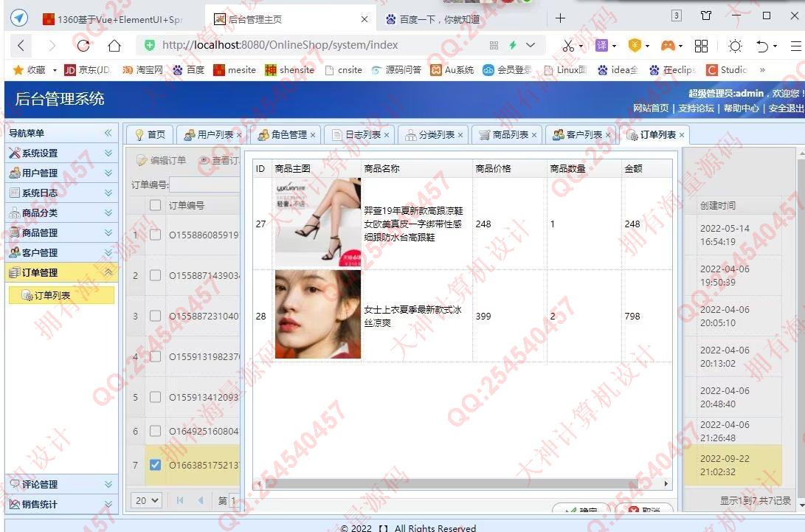
Task: Open the 收藏 favorites star
Action: [x=30, y=70]
